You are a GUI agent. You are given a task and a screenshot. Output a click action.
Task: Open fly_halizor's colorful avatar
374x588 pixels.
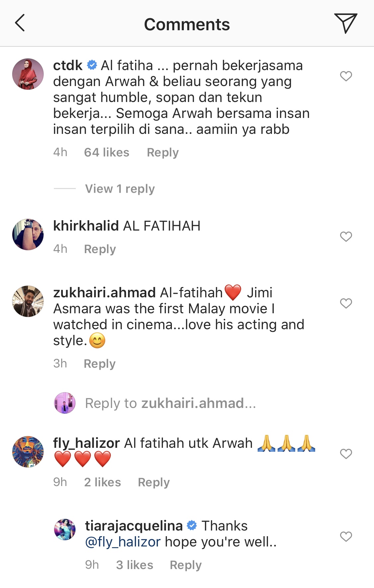[x=28, y=452]
